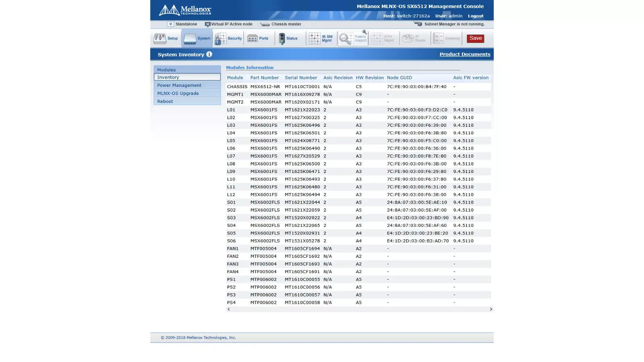Click the S06 module cell
The height and width of the screenshot is (362, 644).
(231, 241)
